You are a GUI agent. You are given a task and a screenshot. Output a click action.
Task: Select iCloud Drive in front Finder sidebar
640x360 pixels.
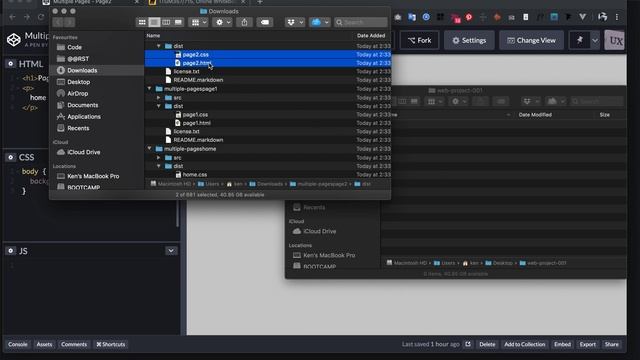83,152
